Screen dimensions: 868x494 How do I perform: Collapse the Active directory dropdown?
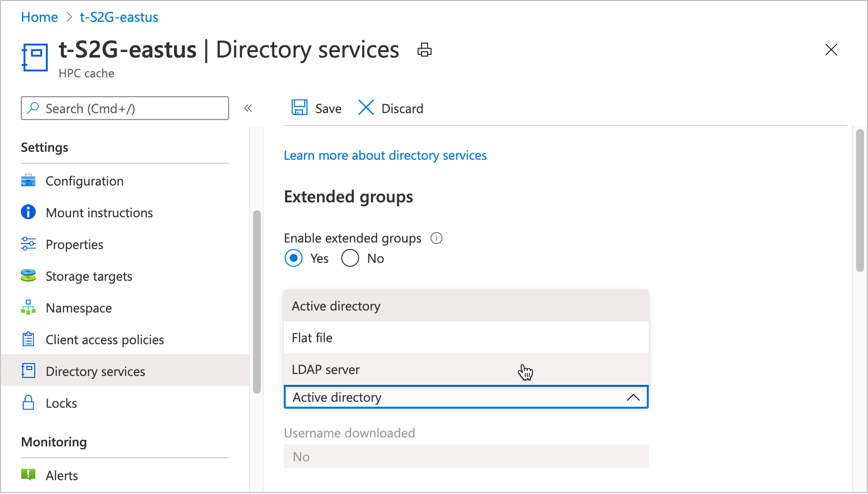633,397
